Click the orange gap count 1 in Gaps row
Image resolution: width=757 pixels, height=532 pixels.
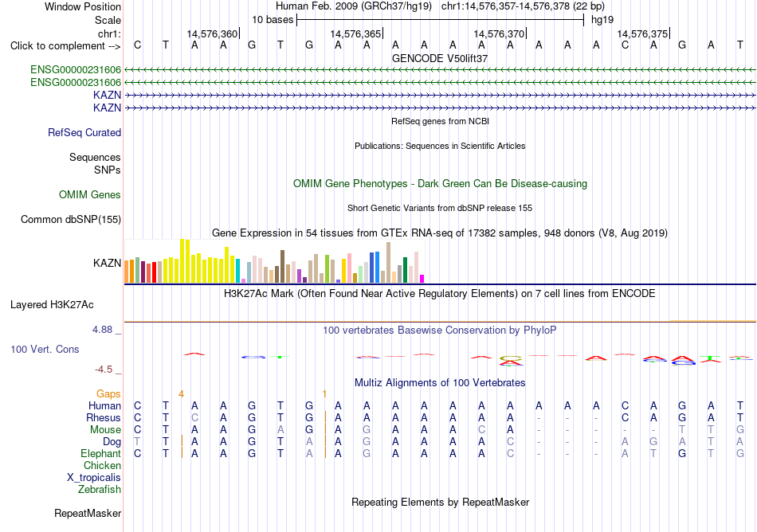[324, 394]
